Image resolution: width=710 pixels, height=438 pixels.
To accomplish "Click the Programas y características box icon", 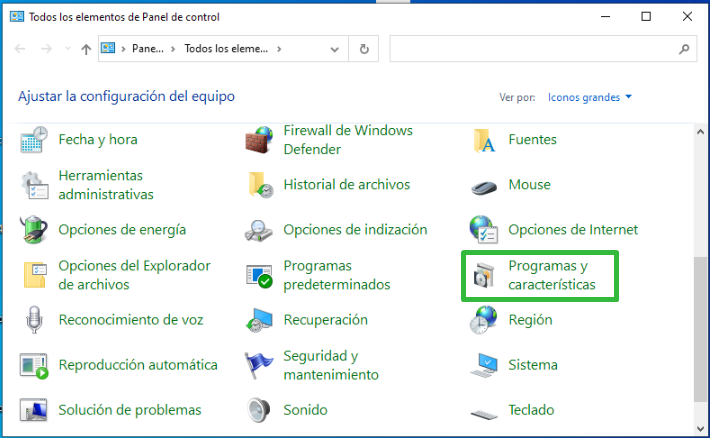I will tap(484, 276).
